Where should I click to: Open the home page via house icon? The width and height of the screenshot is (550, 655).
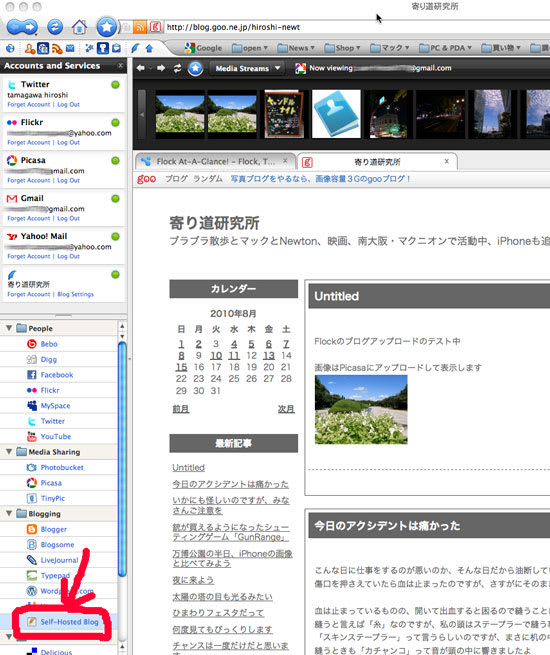[79, 28]
